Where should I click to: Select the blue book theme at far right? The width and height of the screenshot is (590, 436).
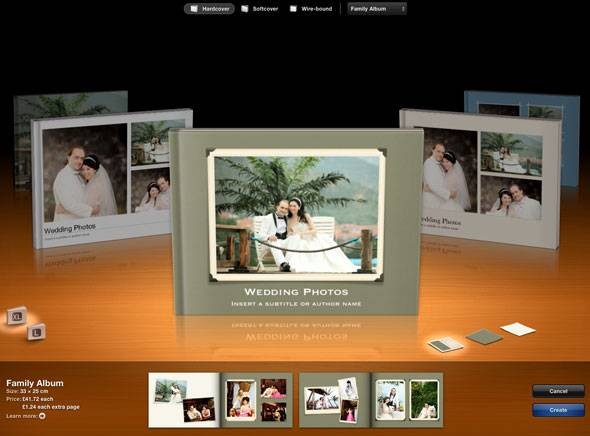[x=570, y=139]
